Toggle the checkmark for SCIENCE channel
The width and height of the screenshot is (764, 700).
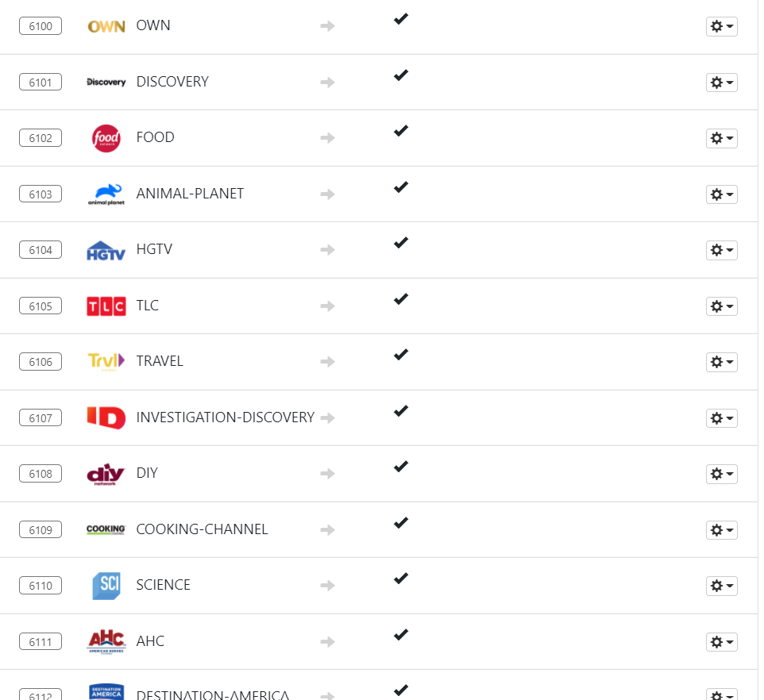[401, 578]
